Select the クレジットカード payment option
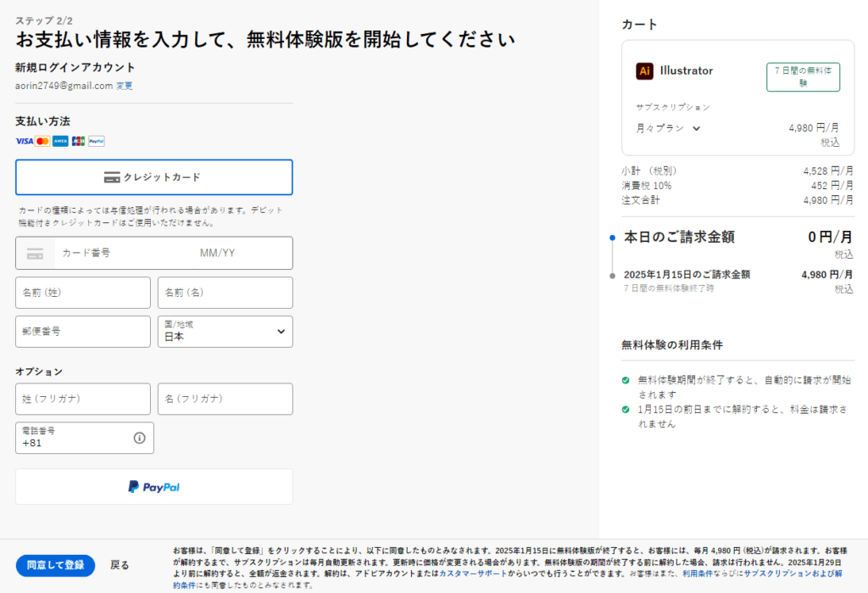This screenshot has width=868, height=593. pos(153,177)
